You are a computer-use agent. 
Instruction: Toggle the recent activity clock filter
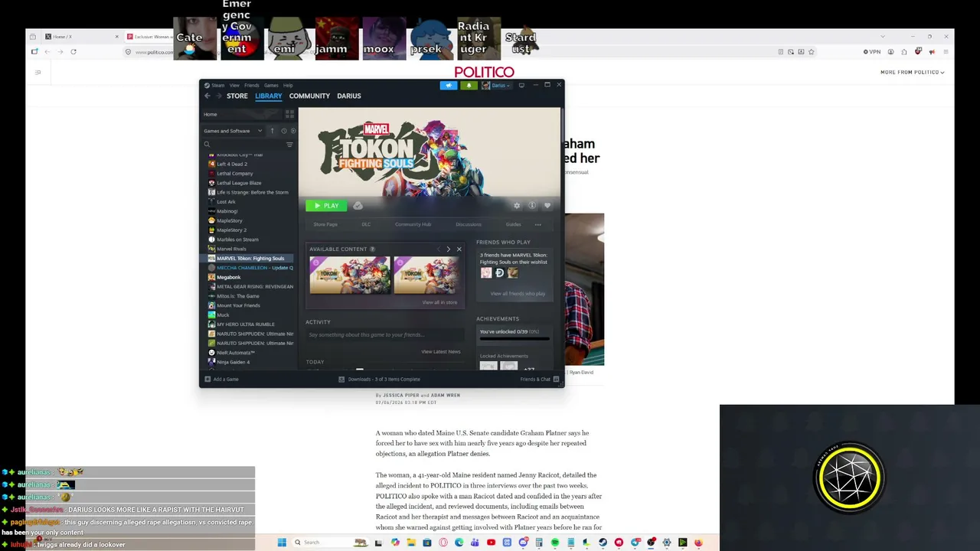283,131
